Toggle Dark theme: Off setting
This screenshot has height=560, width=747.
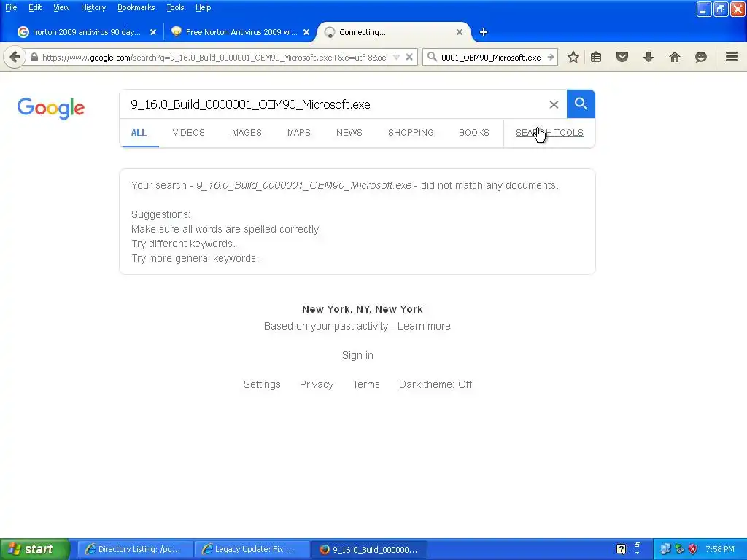tap(436, 384)
